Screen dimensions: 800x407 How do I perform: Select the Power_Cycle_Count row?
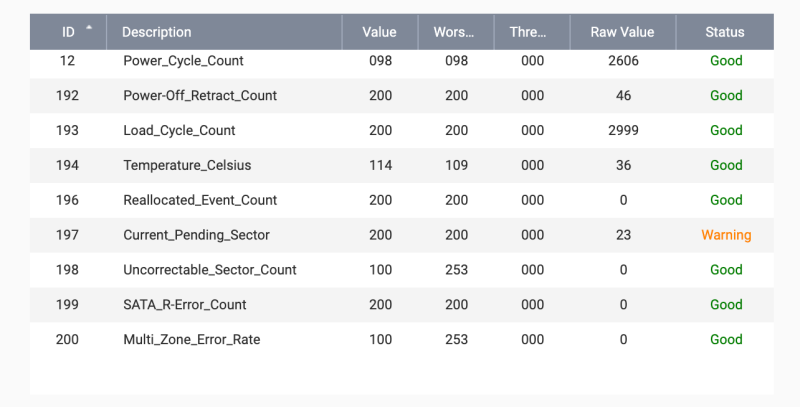coord(402,61)
